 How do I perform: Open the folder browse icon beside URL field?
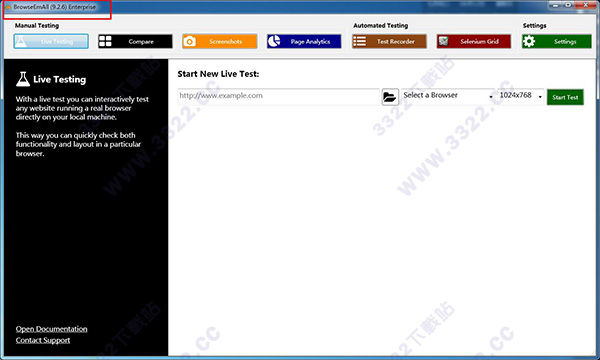[x=390, y=97]
